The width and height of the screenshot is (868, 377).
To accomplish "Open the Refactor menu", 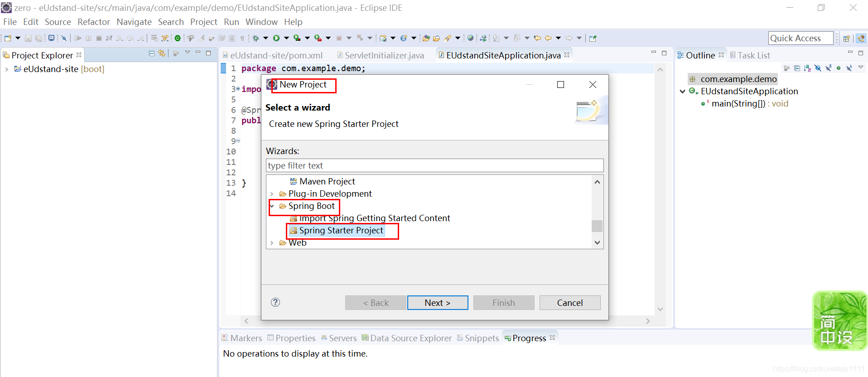I will point(94,22).
